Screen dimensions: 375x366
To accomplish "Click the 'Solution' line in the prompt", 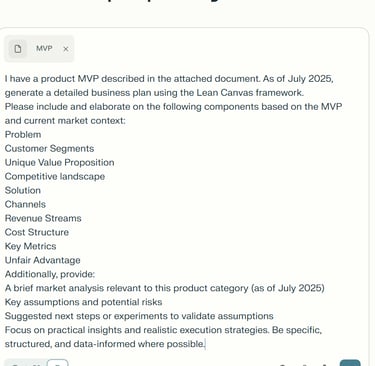I will (x=23, y=190).
